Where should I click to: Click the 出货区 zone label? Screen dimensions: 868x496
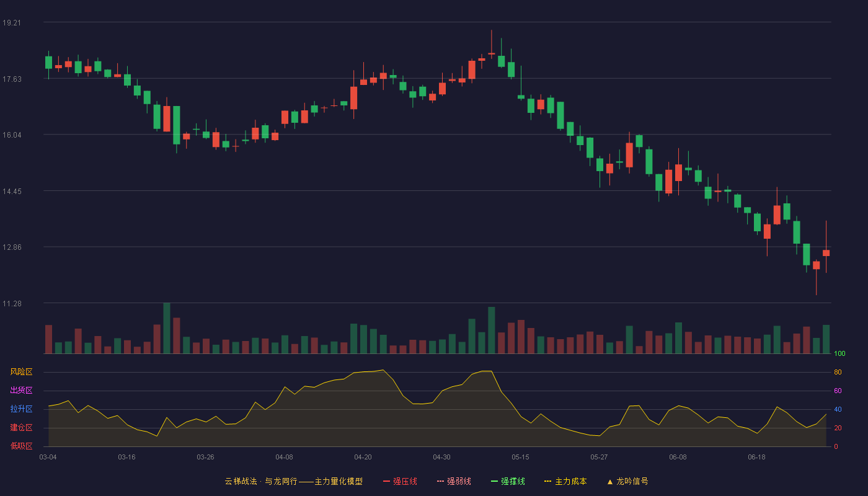pyautogui.click(x=21, y=391)
